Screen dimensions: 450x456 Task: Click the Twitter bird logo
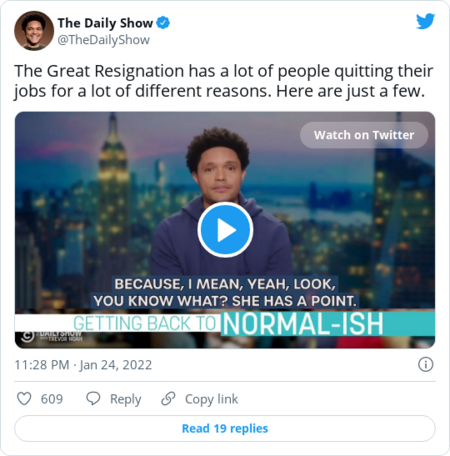click(x=425, y=21)
